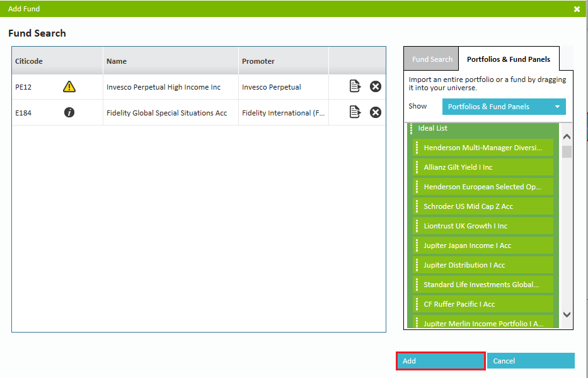Click drag handle of Henderson European Selected Op...
588x378 pixels.
417,187
